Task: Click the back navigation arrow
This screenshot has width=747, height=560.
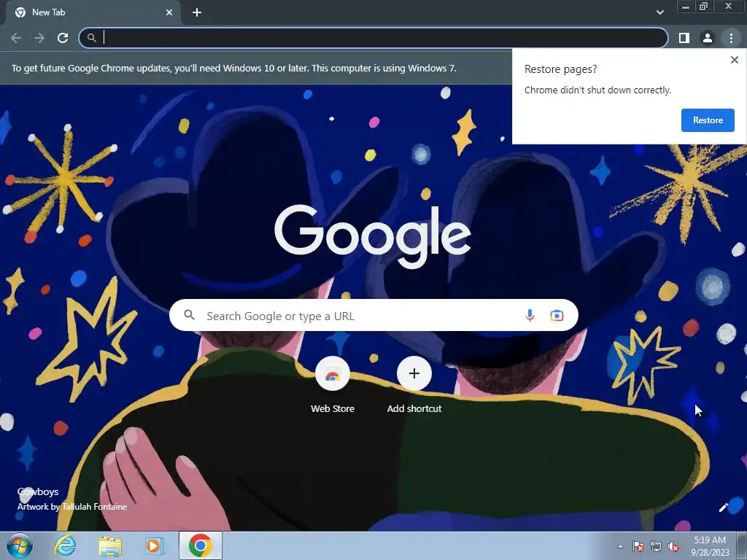Action: (x=16, y=38)
